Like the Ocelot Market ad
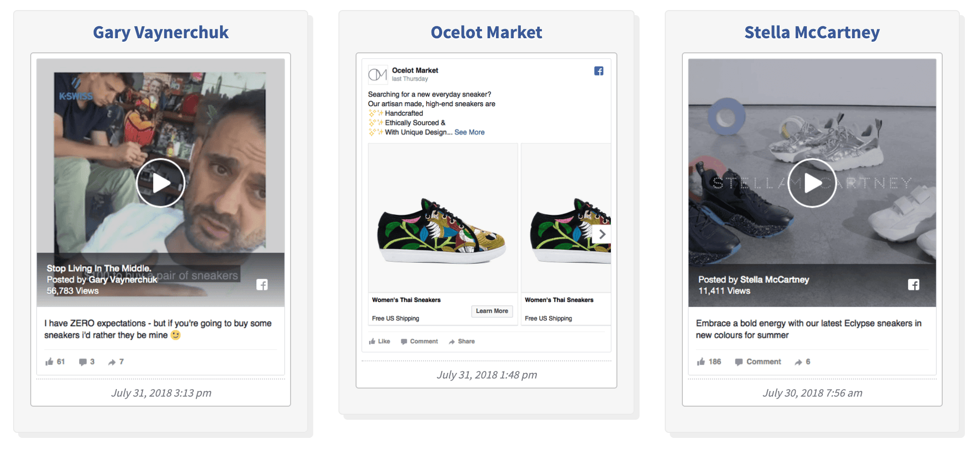The height and width of the screenshot is (455, 980). (x=380, y=341)
